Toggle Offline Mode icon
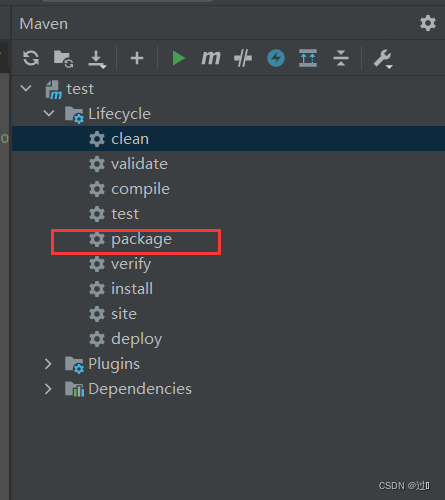445x500 pixels. tap(243, 58)
